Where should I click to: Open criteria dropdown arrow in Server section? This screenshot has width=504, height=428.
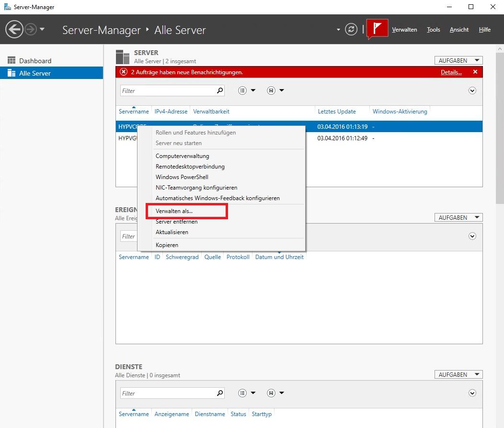click(253, 90)
